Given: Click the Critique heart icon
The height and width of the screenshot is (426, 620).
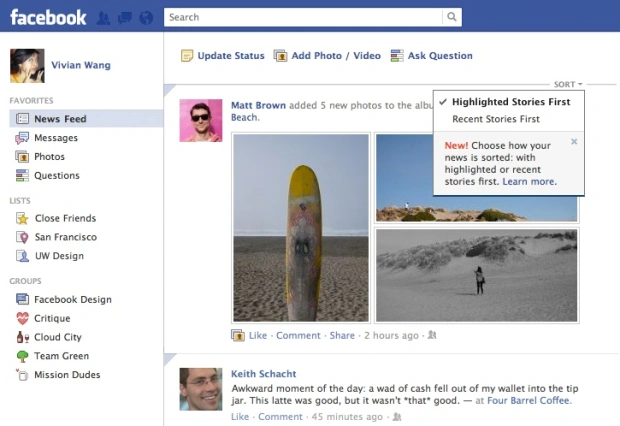Looking at the screenshot, I should point(23,318).
